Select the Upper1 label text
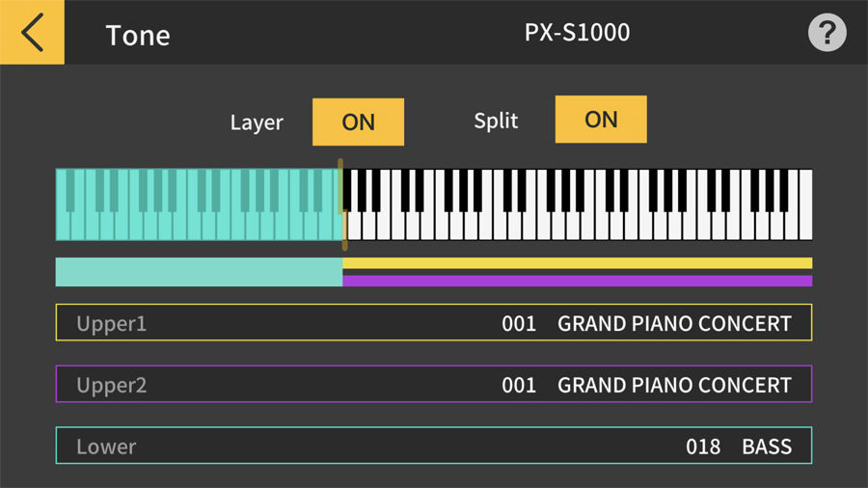Viewport: 868px width, 488px height. coord(112,324)
